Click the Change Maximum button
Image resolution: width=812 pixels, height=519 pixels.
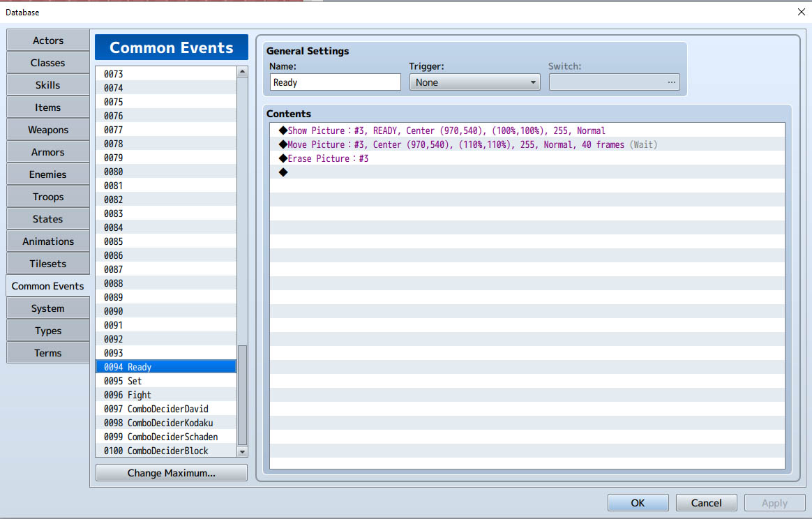[x=172, y=473]
